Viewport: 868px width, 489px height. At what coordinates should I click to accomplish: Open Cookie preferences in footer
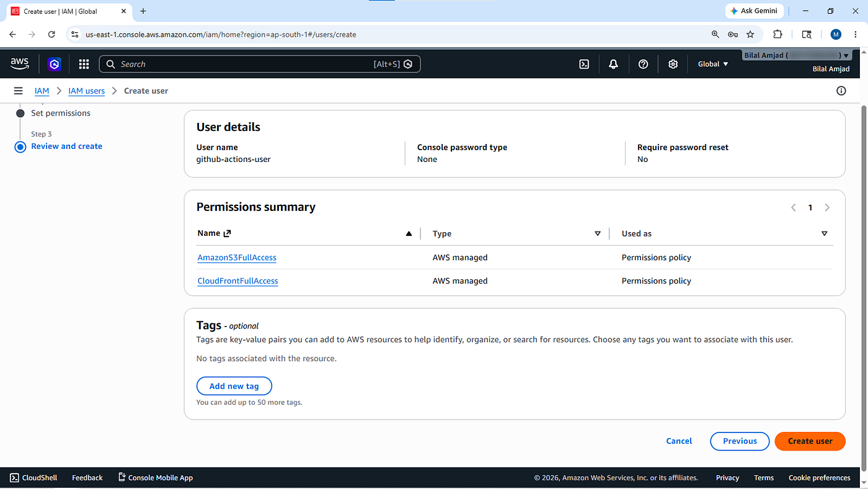820,478
